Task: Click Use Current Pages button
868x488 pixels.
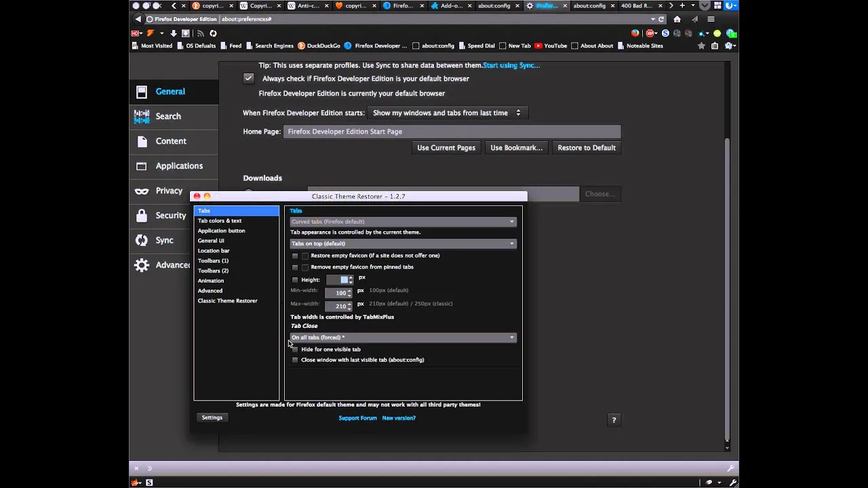Action: click(x=446, y=148)
